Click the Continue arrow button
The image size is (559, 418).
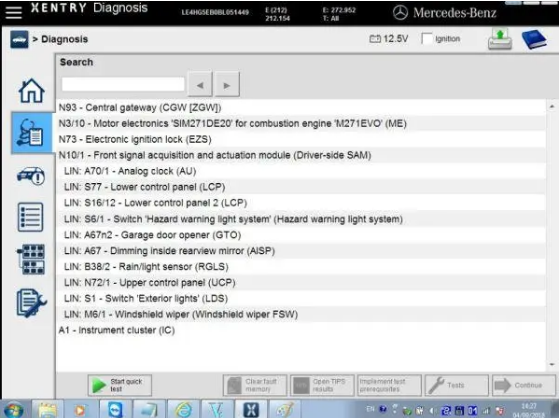pyautogui.click(x=524, y=385)
